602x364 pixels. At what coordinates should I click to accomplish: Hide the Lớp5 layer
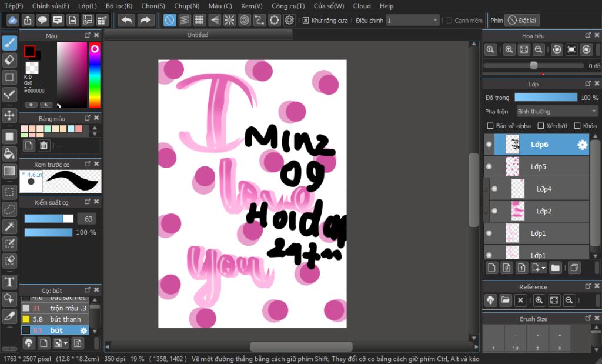coord(489,166)
